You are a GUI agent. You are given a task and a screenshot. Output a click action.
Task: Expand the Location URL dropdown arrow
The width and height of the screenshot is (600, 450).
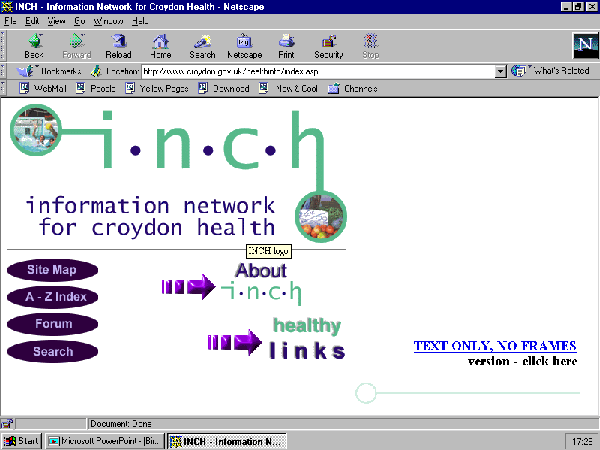coord(501,72)
